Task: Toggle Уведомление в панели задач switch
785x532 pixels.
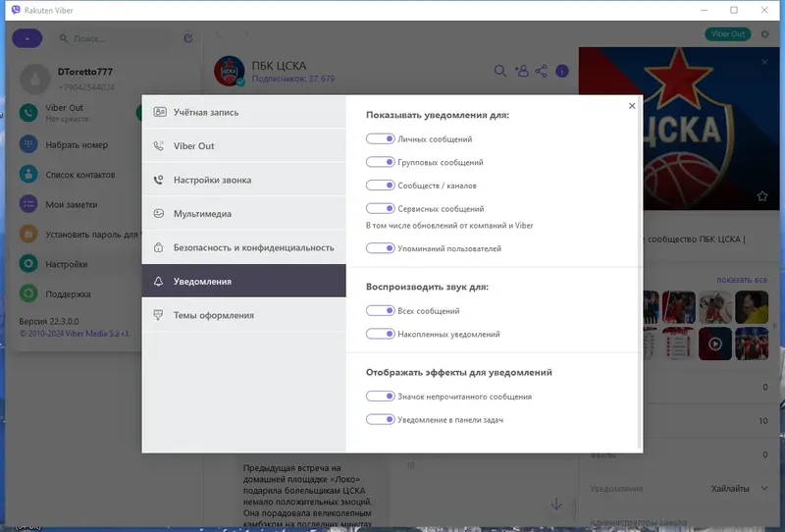Action: 380,419
